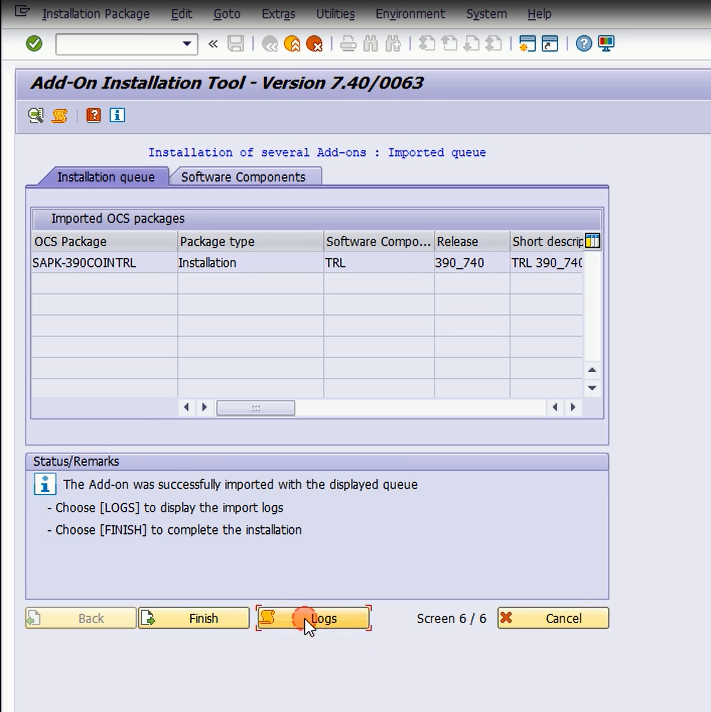Viewport: 711px width, 712px height.
Task: Expand the transaction command field dropdown
Action: click(188, 44)
